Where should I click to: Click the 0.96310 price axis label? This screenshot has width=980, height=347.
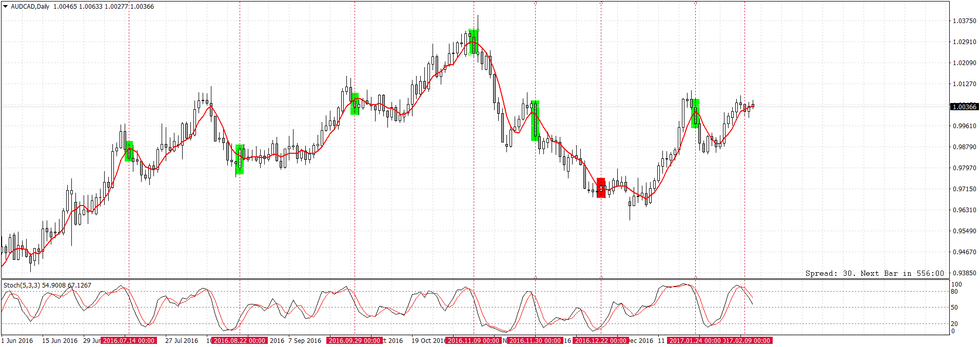[965, 210]
